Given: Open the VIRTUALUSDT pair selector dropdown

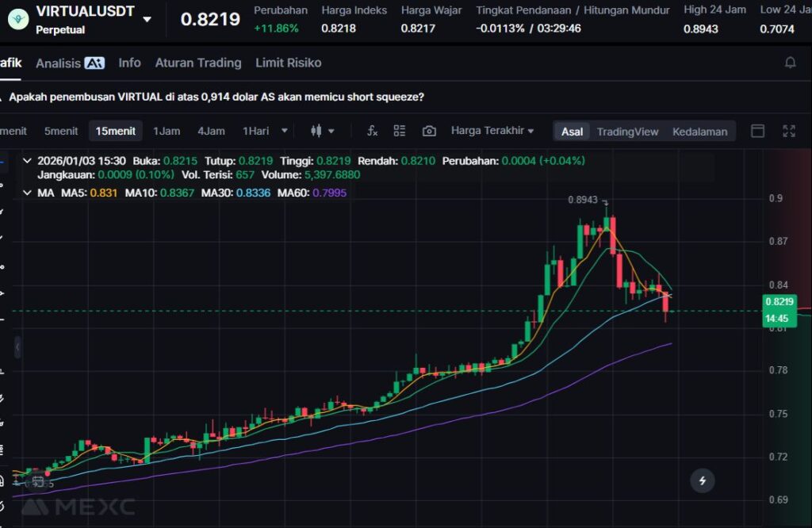Looking at the screenshot, I should [147, 19].
